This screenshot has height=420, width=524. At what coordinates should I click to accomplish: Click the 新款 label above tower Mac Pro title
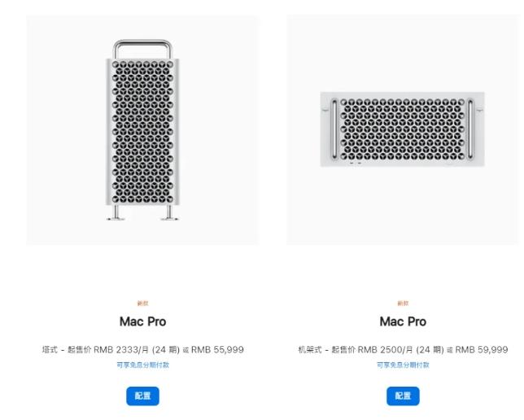[142, 303]
